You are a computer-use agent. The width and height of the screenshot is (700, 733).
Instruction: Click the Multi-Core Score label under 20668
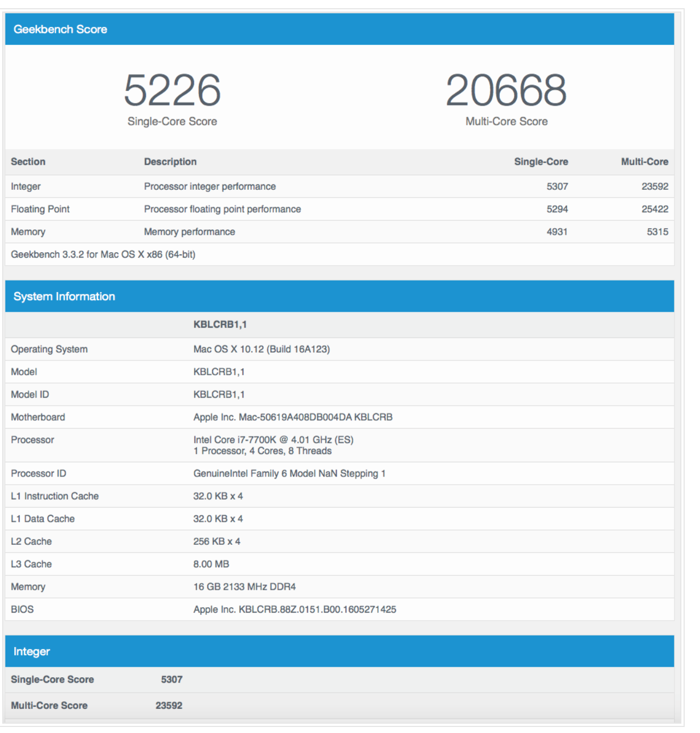(x=506, y=121)
